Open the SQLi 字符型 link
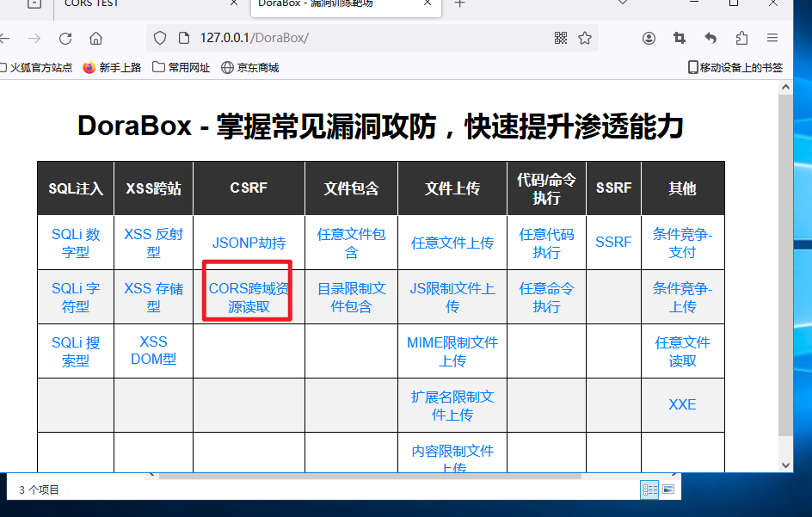This screenshot has height=517, width=812. point(76,298)
